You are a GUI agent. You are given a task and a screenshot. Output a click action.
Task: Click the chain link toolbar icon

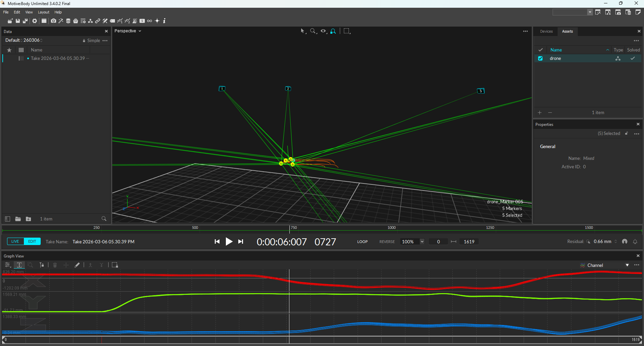(97, 21)
